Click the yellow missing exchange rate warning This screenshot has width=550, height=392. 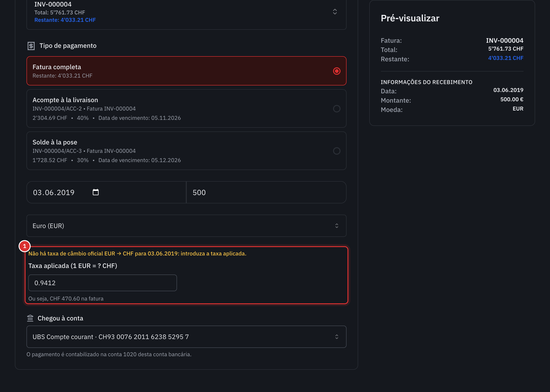coord(137,253)
